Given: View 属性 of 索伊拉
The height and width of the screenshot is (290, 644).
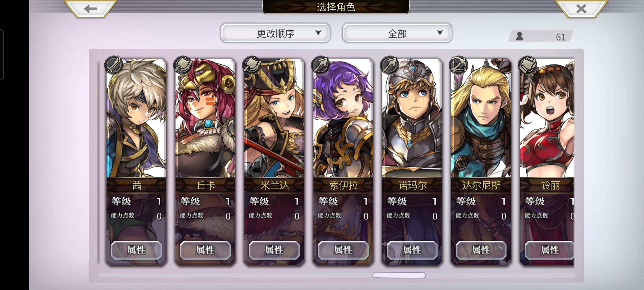Looking at the screenshot, I should point(343,250).
